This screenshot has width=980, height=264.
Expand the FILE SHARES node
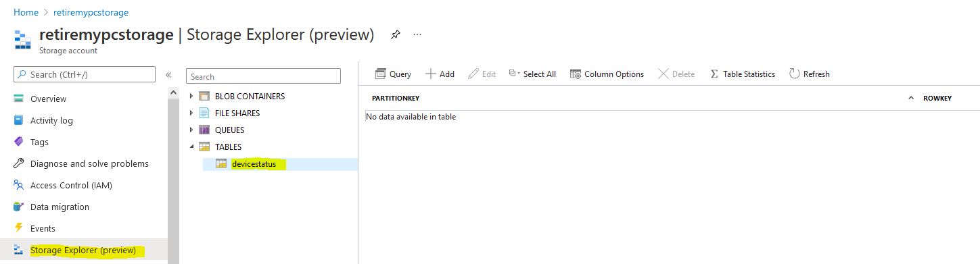191,113
